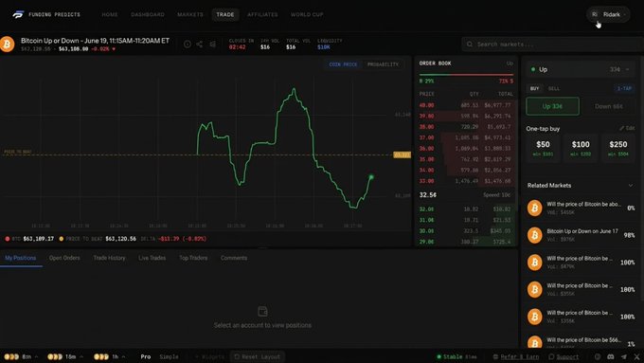Click Bitcoin icon of the 0% related market
This screenshot has width=644, height=363.
pos(535,208)
